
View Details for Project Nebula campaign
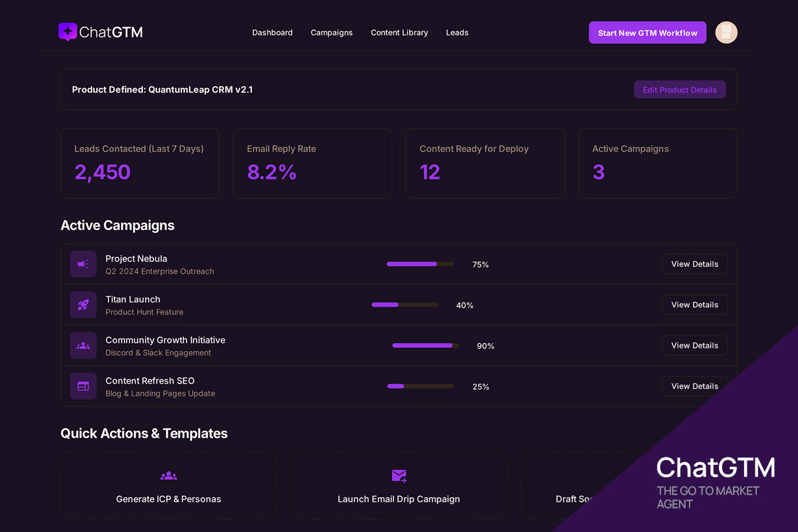(x=694, y=264)
